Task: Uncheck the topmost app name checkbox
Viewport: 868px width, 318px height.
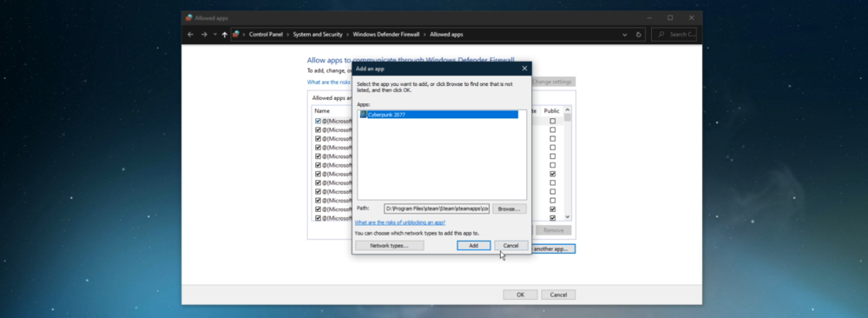Action: [318, 121]
